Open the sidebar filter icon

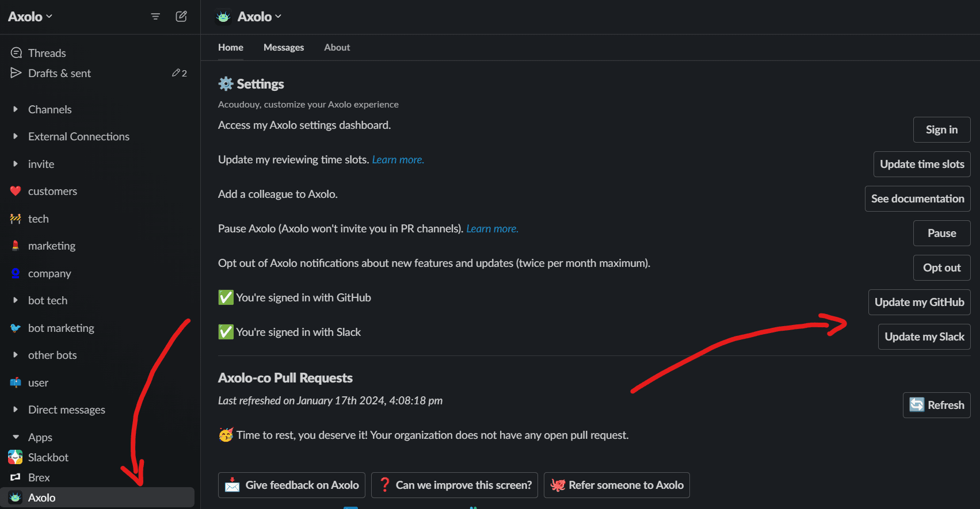155,17
